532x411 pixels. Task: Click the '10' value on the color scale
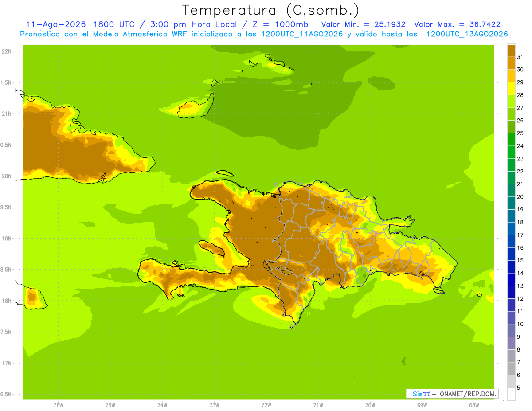tap(520, 324)
